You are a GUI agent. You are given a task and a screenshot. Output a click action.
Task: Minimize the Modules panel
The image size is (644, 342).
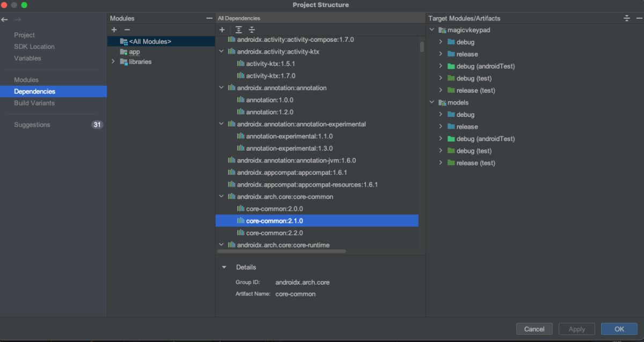click(209, 18)
